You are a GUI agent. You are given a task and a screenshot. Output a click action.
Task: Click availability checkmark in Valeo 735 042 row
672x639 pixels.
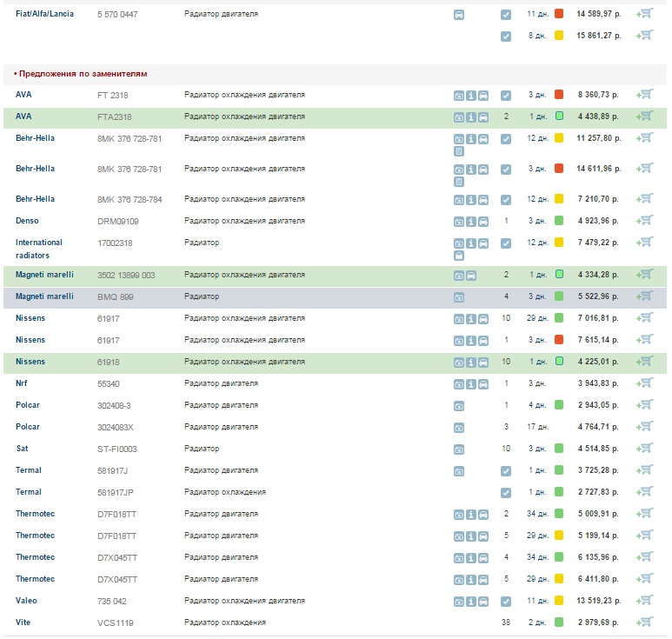[506, 602]
